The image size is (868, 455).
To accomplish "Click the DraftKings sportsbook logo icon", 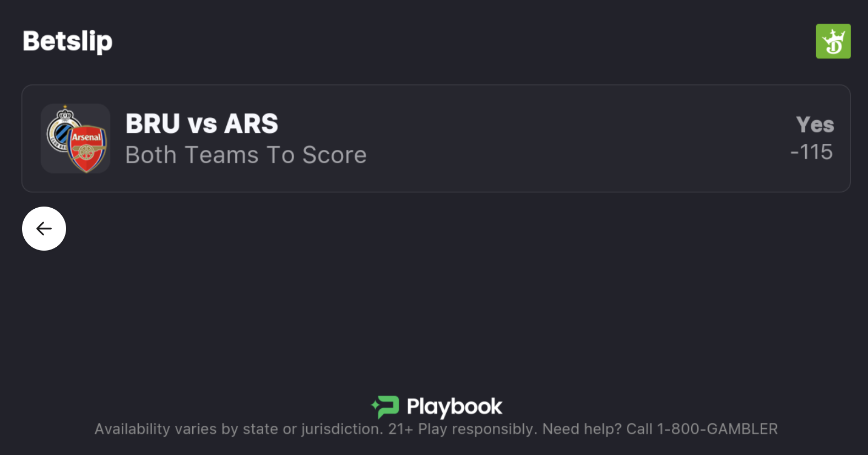I will (833, 41).
